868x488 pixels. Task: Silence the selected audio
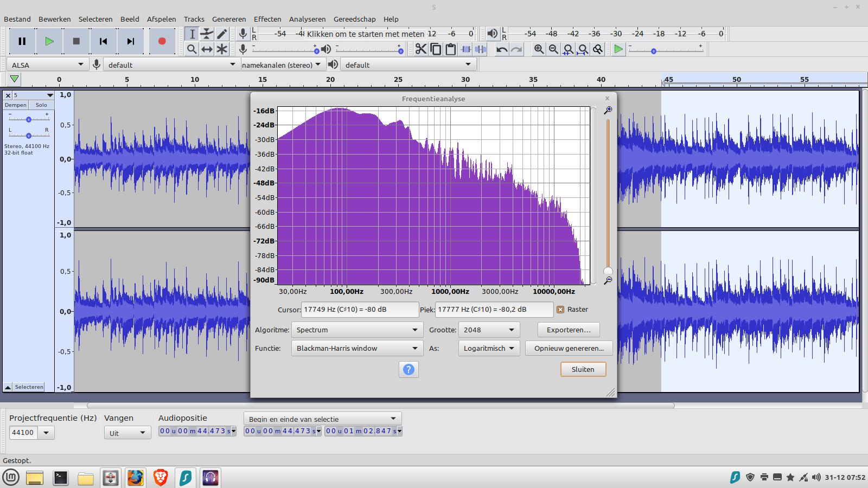[x=480, y=49]
